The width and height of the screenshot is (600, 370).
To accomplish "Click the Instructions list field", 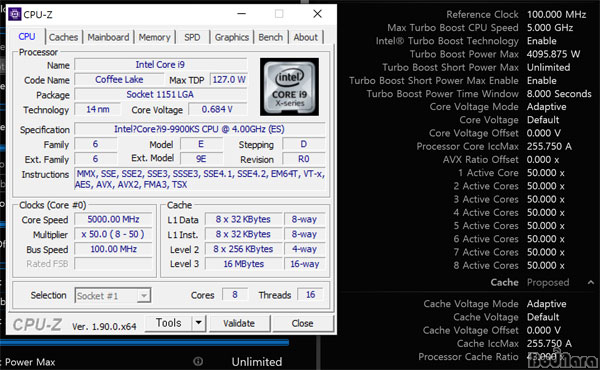I will pyautogui.click(x=200, y=179).
